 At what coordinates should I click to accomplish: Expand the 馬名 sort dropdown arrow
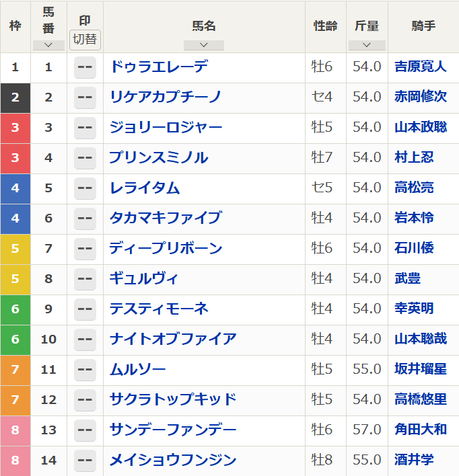204,45
